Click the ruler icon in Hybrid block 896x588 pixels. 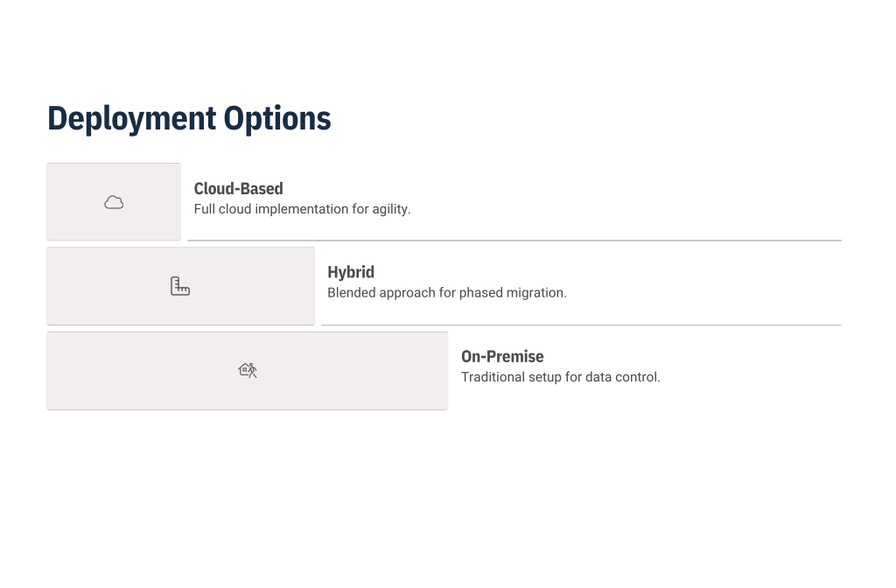(180, 286)
